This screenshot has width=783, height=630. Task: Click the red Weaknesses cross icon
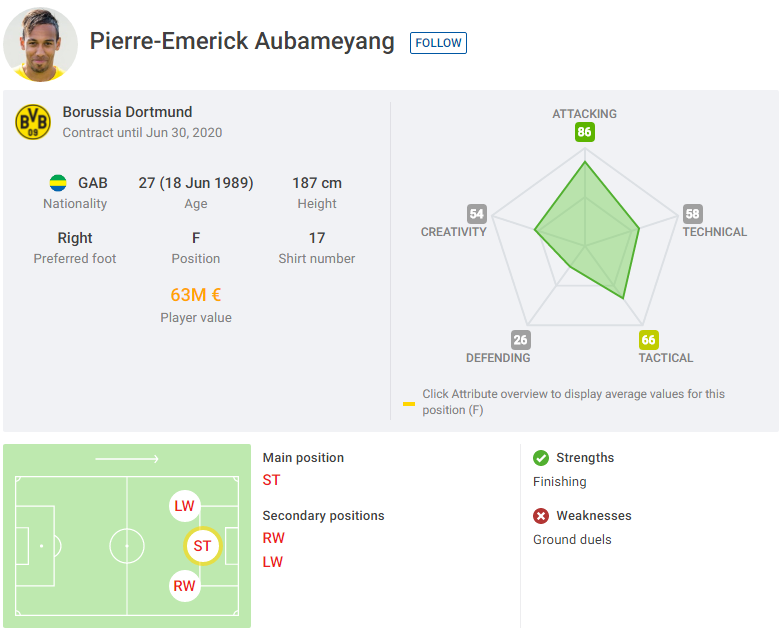pos(541,516)
